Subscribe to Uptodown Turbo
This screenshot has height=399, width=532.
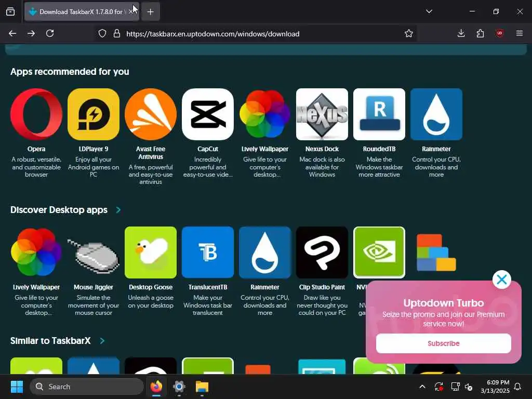[444, 343]
